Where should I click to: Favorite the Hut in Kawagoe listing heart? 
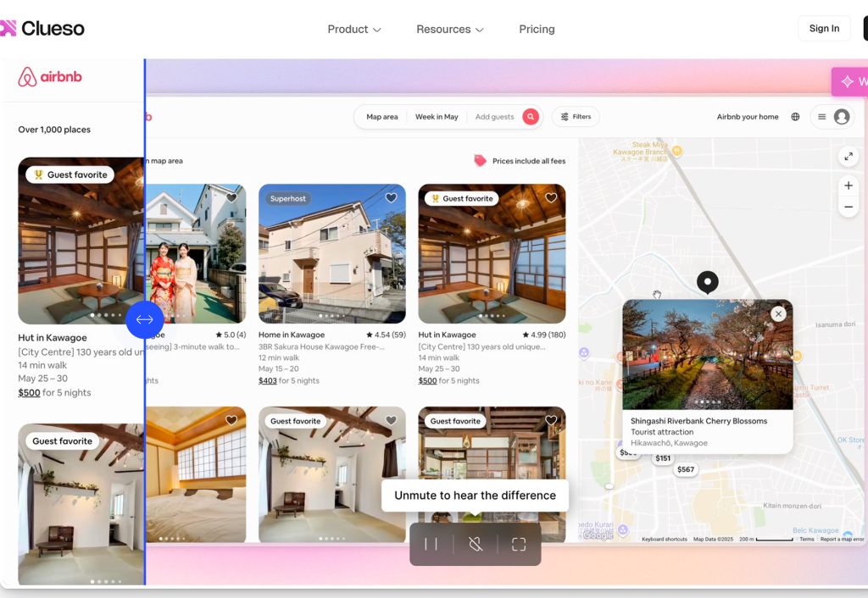(551, 198)
